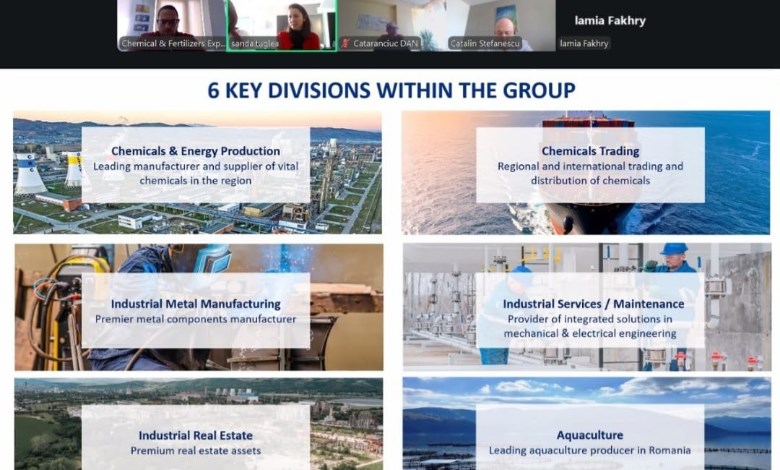Click the "Industrial Real Estate" heading
The height and width of the screenshot is (470, 780).
195,436
